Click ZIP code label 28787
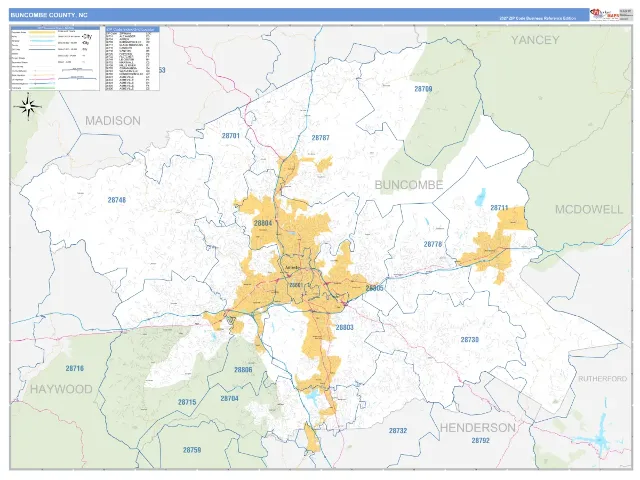Screen dimensions: 640x480 [x=320, y=138]
